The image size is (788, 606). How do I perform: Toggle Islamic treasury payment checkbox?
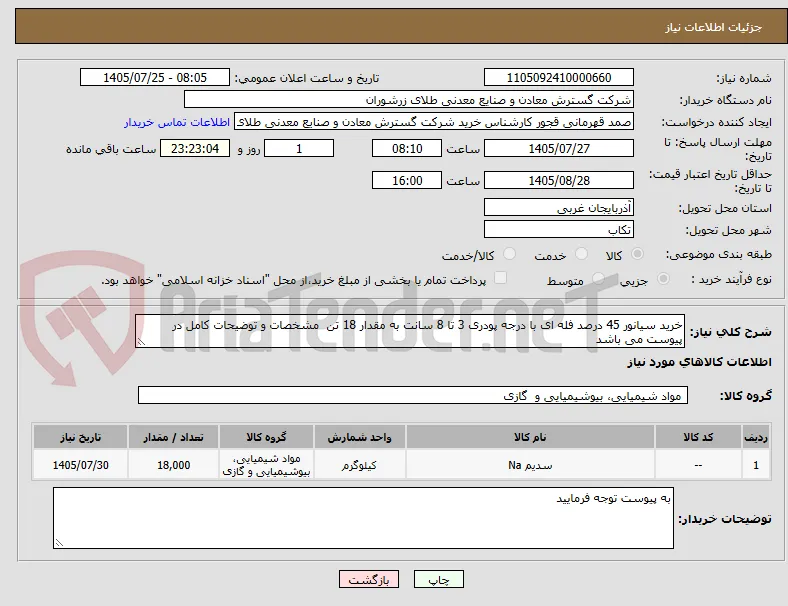click(x=501, y=278)
